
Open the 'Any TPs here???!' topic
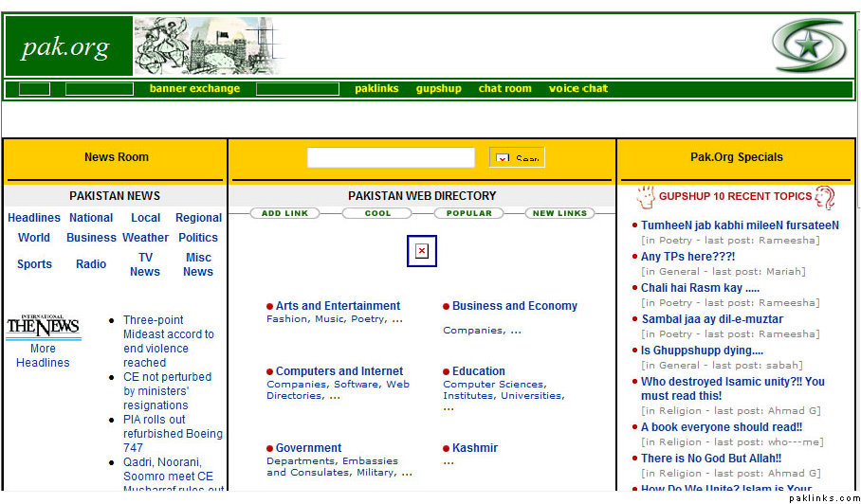coord(687,257)
